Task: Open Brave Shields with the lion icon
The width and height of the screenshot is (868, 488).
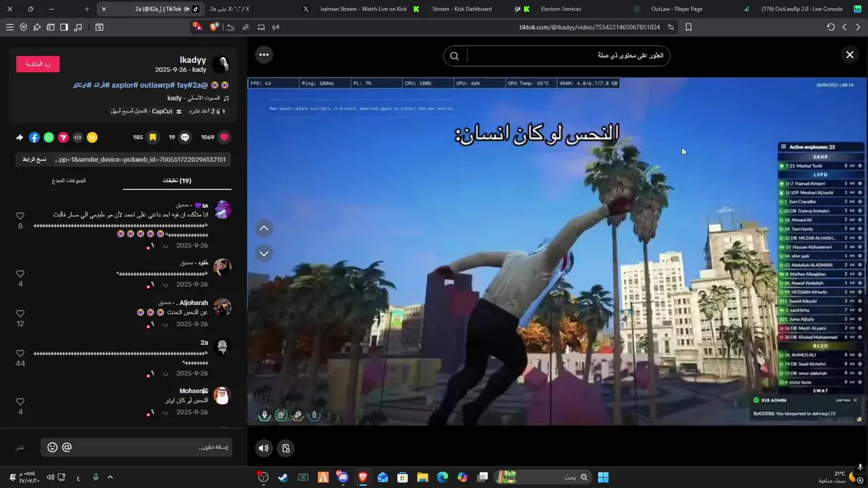Action: pyautogui.click(x=214, y=27)
